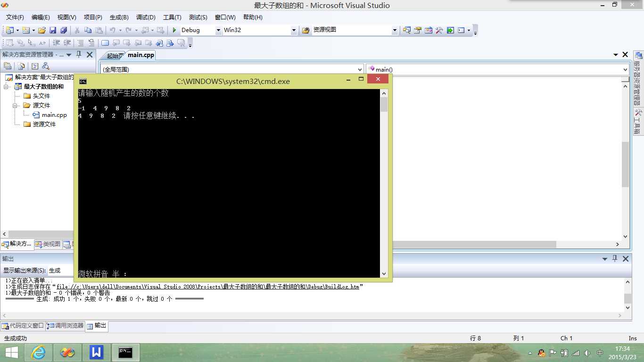The image size is (644, 362).
Task: Switch to the 代码定义窗口 tab
Action: tap(23, 326)
